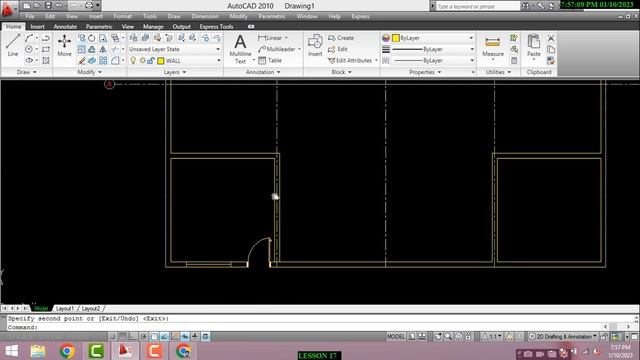This screenshot has width=640, height=360.
Task: Switch to the Layout1 tab
Action: coord(65,308)
